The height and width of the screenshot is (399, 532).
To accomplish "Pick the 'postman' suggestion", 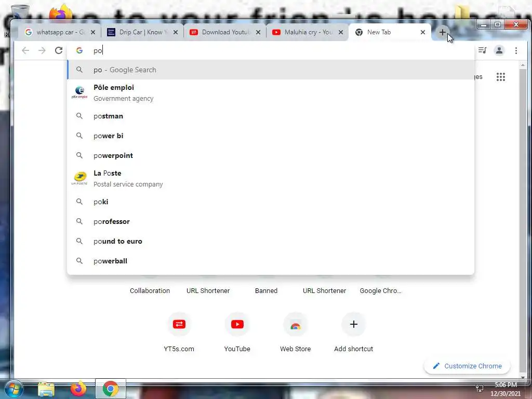I will click(271, 116).
